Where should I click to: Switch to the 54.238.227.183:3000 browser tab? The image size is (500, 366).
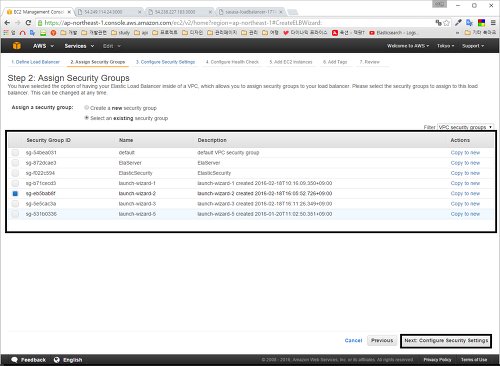[x=180, y=12]
